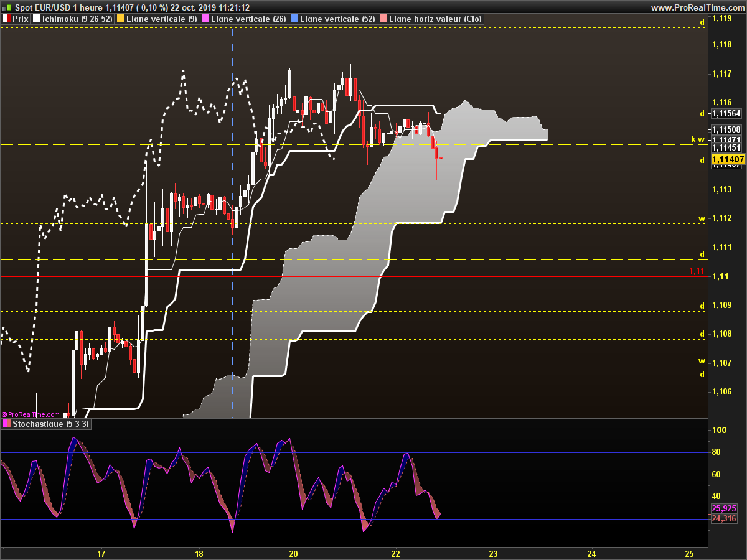
Task: Click the stochastic value tag 24,316
Action: click(x=724, y=518)
